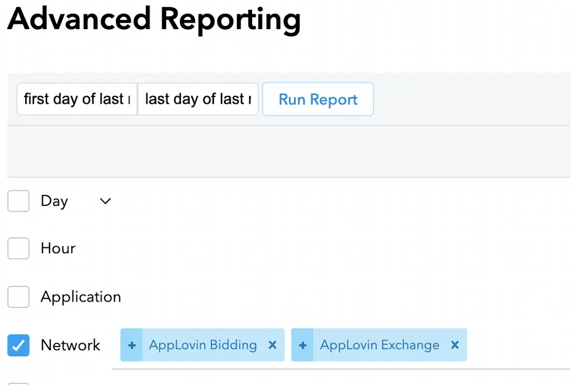
Task: Enable the Application dimension checkbox
Action: (x=18, y=297)
